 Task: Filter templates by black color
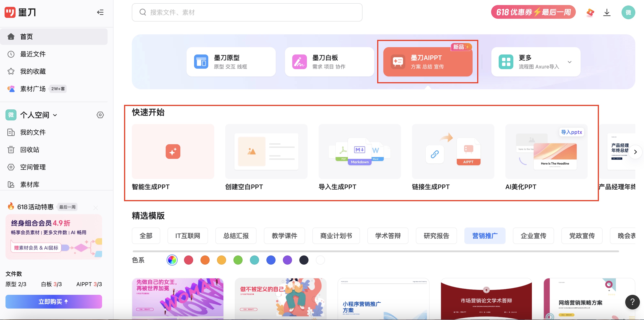pyautogui.click(x=304, y=260)
